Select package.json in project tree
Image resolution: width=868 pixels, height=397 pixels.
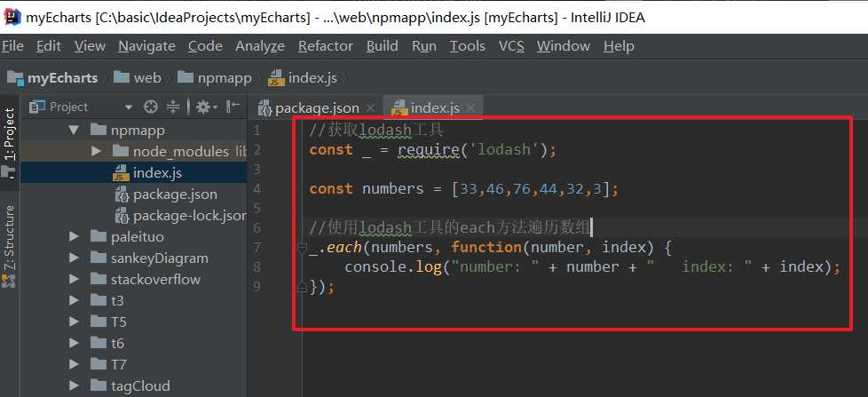(x=134, y=195)
